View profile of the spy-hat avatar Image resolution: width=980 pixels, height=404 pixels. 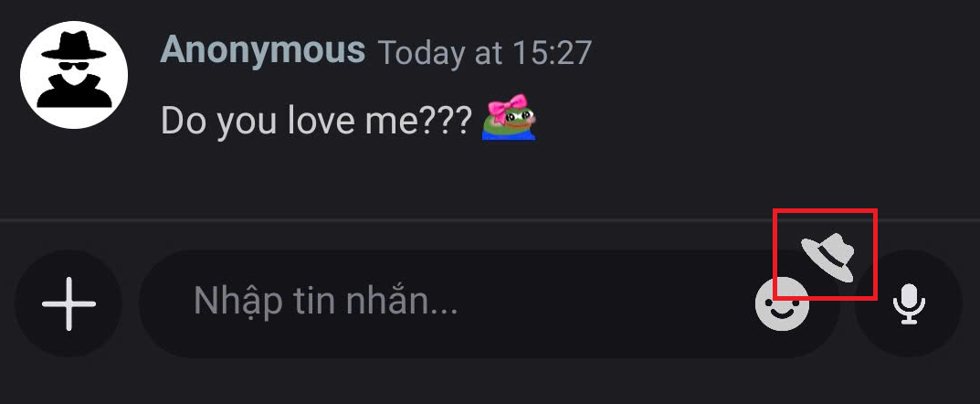[74, 75]
